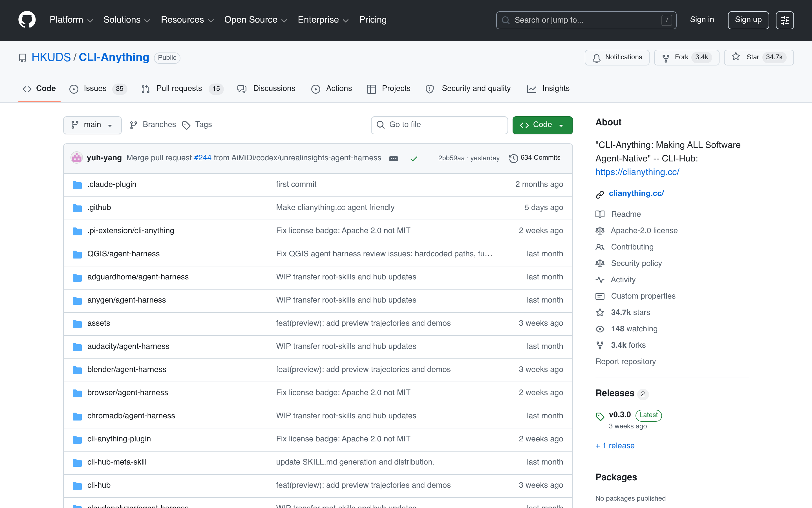Click the eye icon beside 148 watching
The width and height of the screenshot is (812, 508).
pos(600,329)
